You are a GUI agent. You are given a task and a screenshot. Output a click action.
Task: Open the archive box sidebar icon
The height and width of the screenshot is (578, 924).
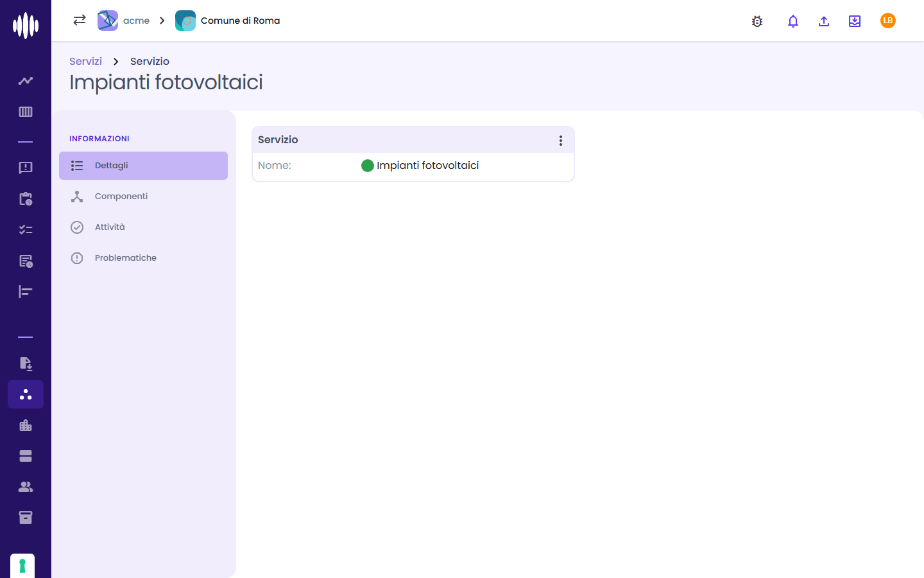coord(26,518)
